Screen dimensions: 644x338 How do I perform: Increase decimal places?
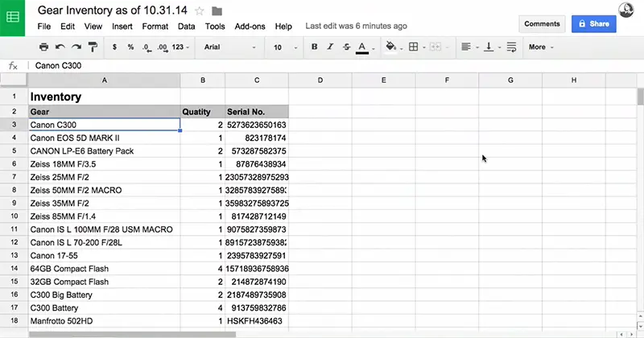pos(163,47)
